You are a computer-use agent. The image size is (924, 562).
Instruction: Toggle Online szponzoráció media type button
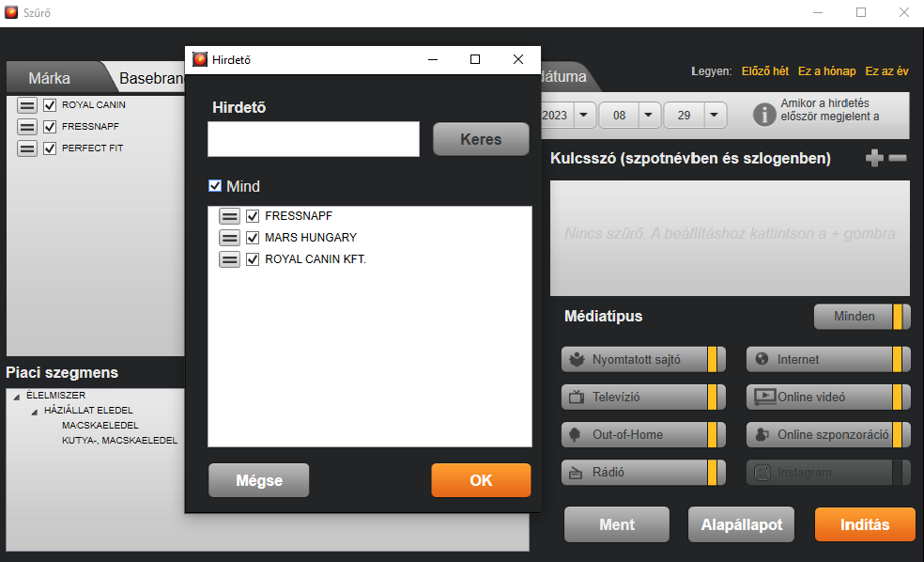[x=828, y=434]
